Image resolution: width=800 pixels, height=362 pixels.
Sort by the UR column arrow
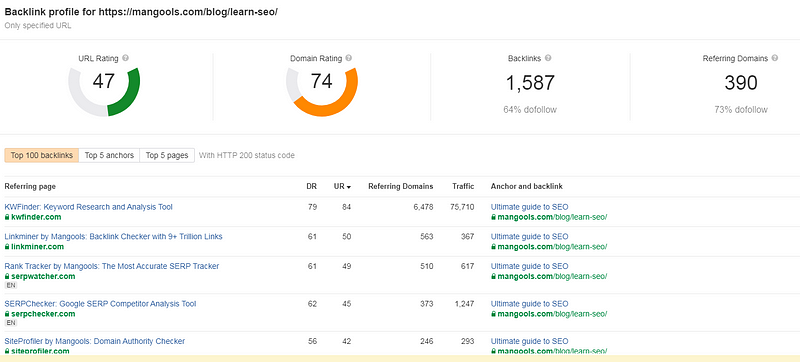pyautogui.click(x=348, y=187)
